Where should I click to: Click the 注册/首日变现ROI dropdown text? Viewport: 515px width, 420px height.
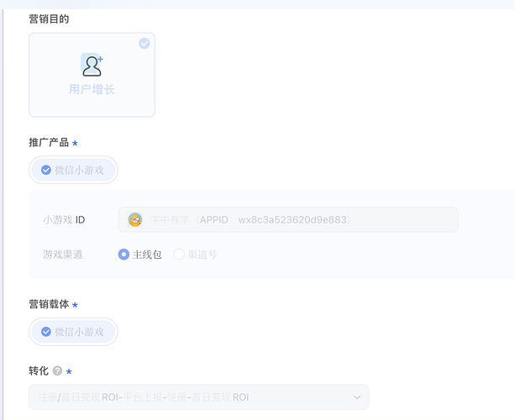(144, 397)
